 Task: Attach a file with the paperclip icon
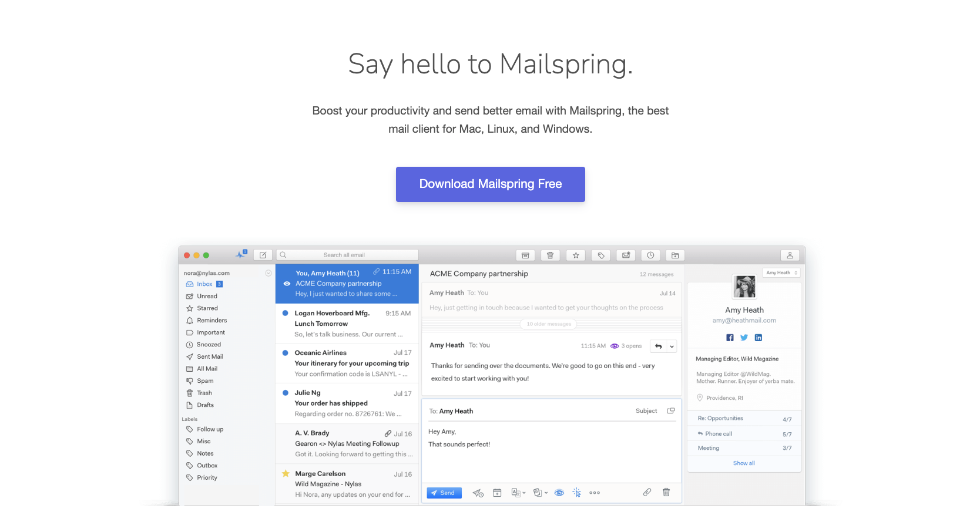click(x=647, y=492)
